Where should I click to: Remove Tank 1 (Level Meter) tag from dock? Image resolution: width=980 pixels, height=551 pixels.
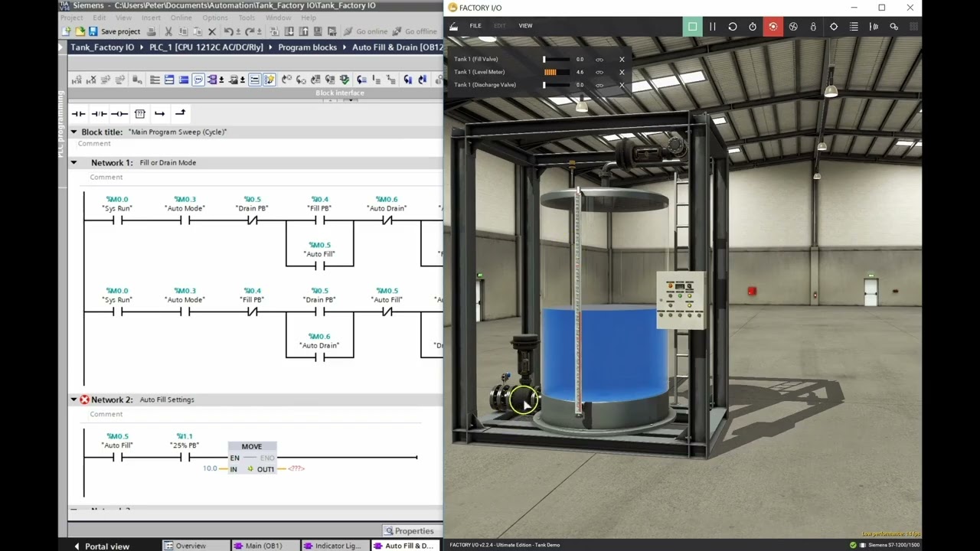622,72
